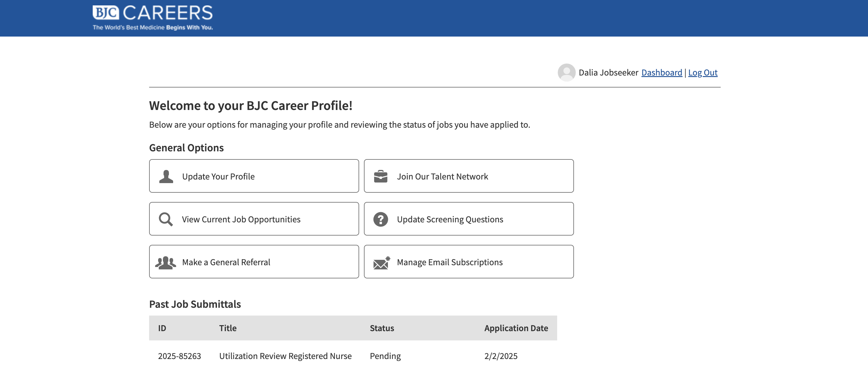This screenshot has height=368, width=868.
Task: Open Update Screening Questions
Action: coord(469,218)
